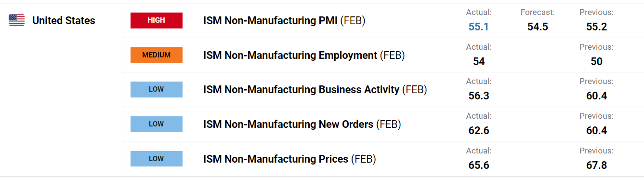Click Business Activity actual value 56.3
The image size is (644, 180).
pyautogui.click(x=479, y=96)
